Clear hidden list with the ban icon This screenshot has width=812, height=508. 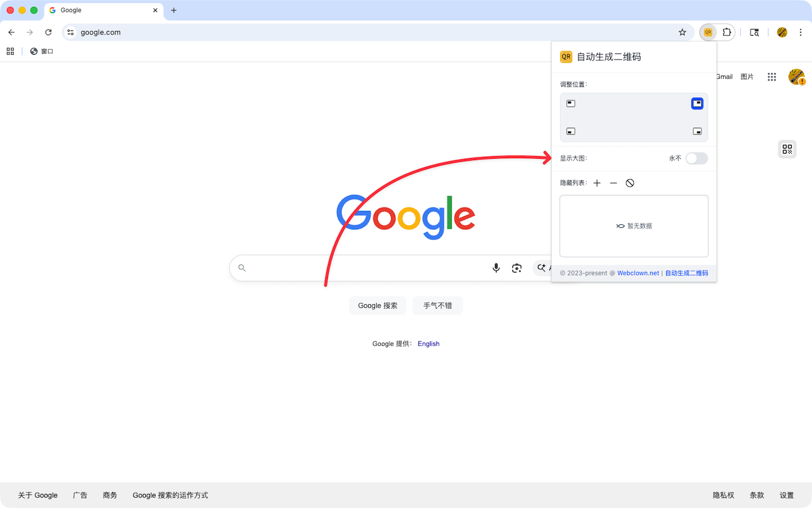(x=630, y=183)
